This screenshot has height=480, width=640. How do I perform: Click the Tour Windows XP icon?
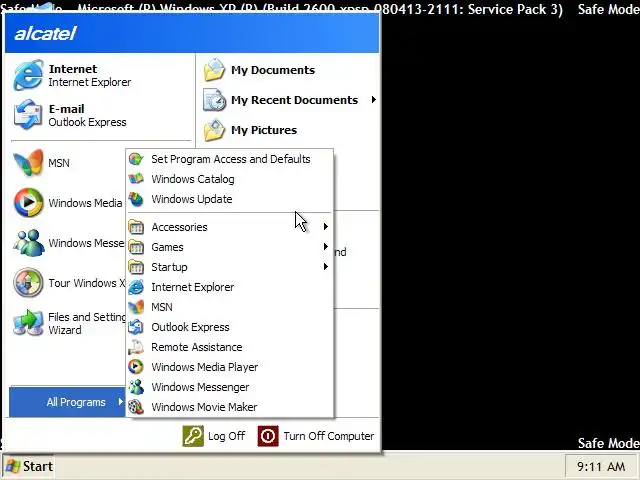(x=28, y=282)
